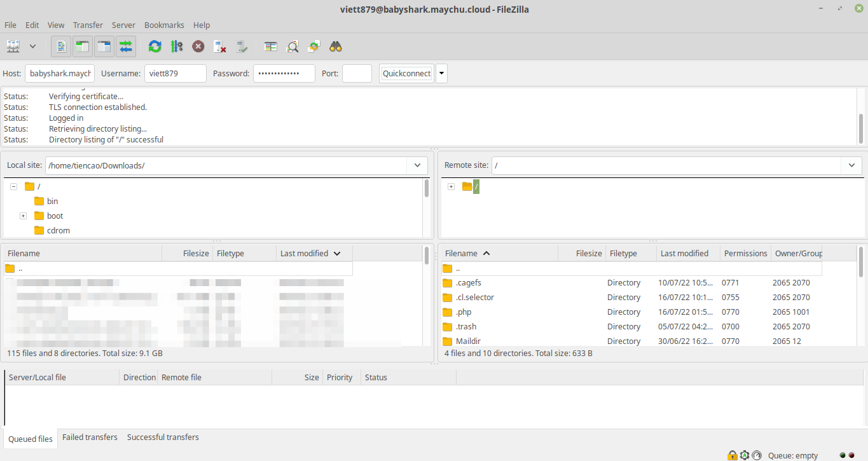Toggle synchronized browsing

click(314, 46)
